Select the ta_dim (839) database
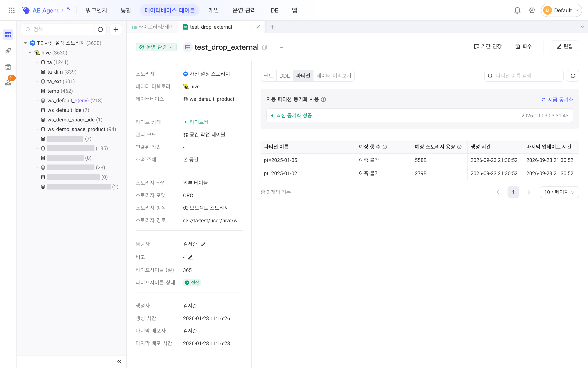 click(59, 72)
